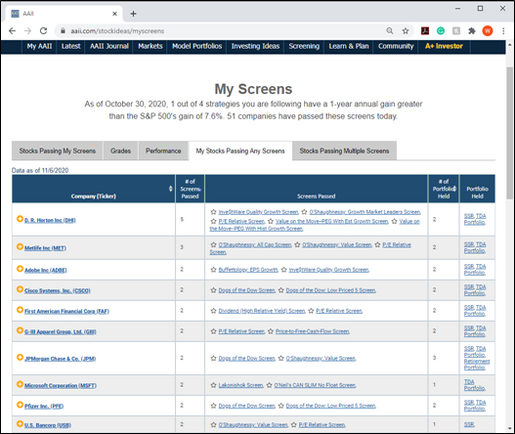The height and width of the screenshot is (434, 515).
Task: Expand the First American Financial row icon
Action: pos(20,310)
